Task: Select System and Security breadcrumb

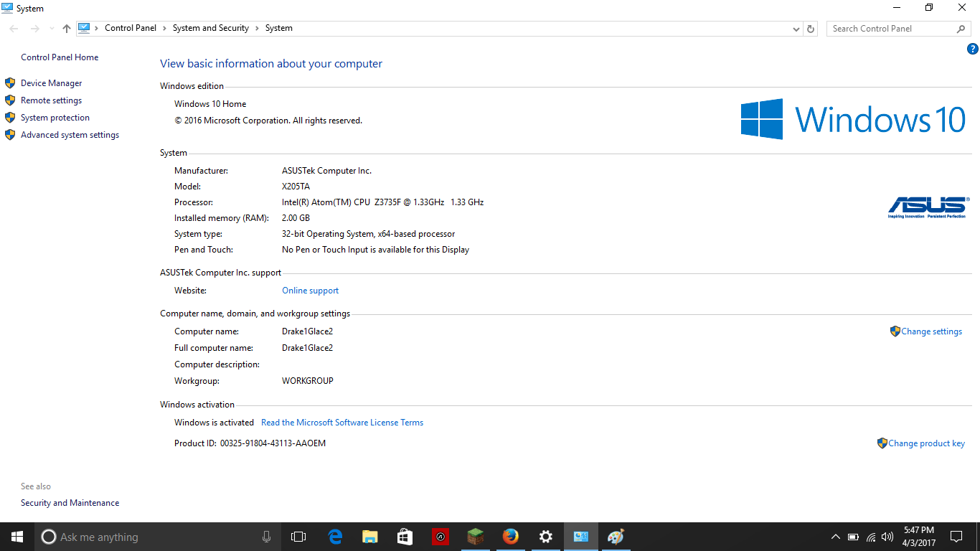Action: pos(210,28)
